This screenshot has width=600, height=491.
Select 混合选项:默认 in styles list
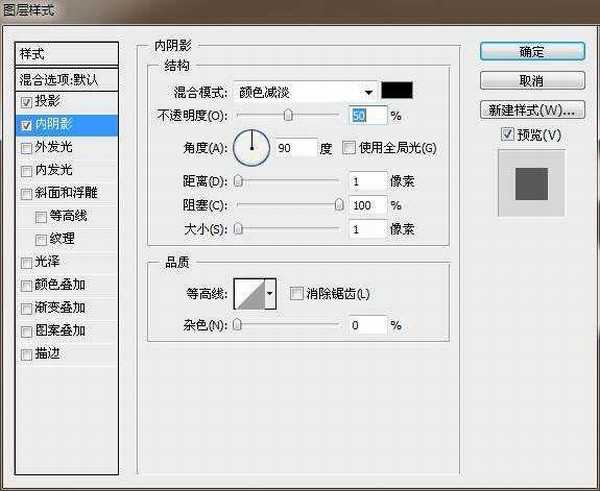coord(67,78)
